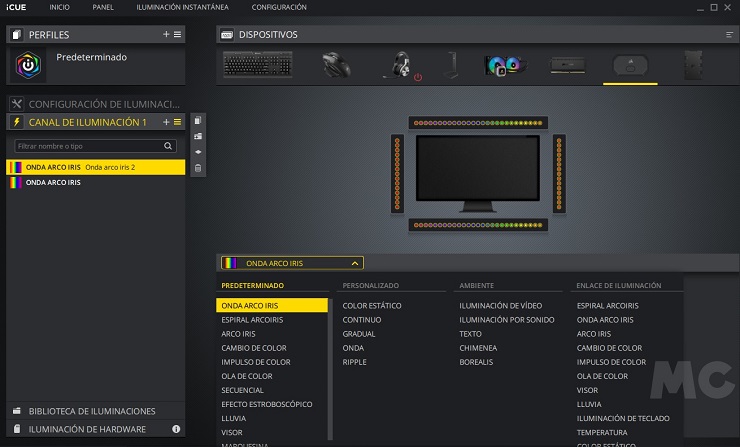Screen dimensions: 740x447
Task: Click the filter name or type field
Action: click(x=88, y=146)
